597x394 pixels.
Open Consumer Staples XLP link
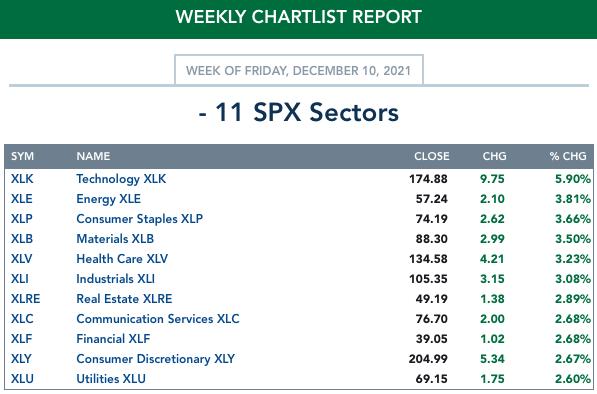[x=139, y=219]
